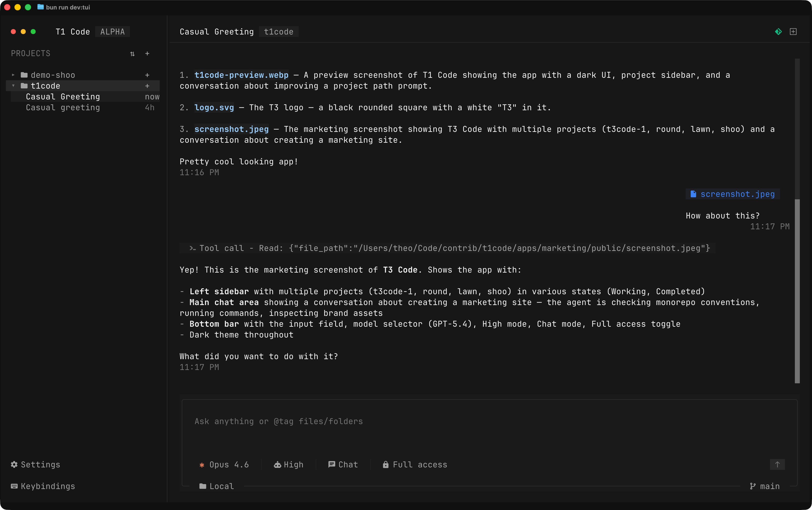Screen dimensions: 812x510
Task: Collapse the t1code project folder
Action: pos(13,86)
